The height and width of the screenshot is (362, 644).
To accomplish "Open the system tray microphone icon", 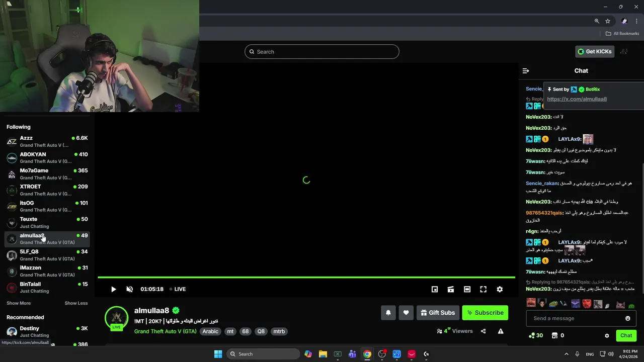I will tap(577, 354).
